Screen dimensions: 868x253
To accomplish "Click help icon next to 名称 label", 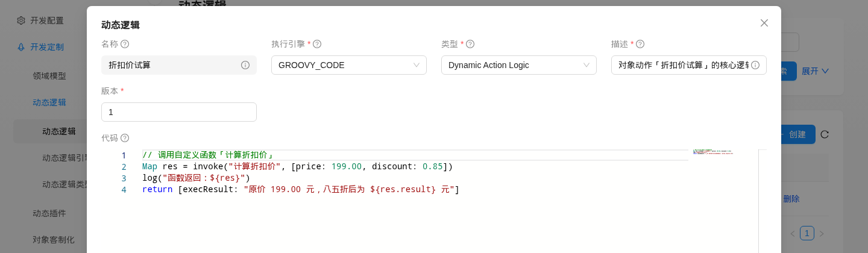I will [125, 44].
